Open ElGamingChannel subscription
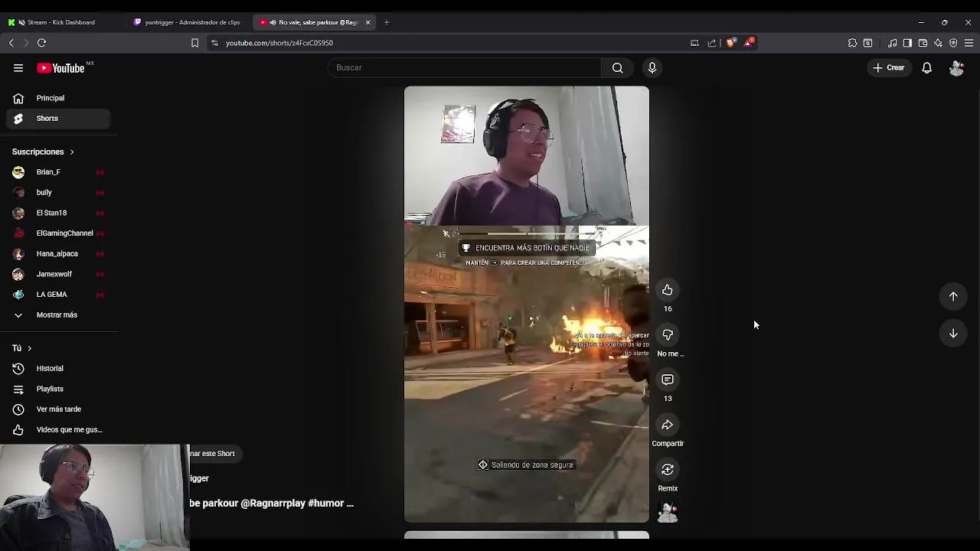The image size is (980, 551). (x=58, y=233)
